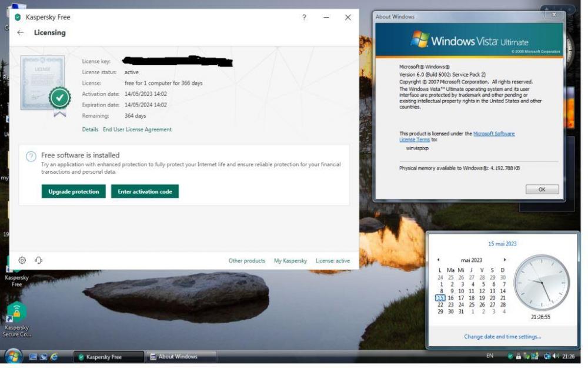Open End User License Agreement link
The image size is (588, 368).
coord(137,130)
